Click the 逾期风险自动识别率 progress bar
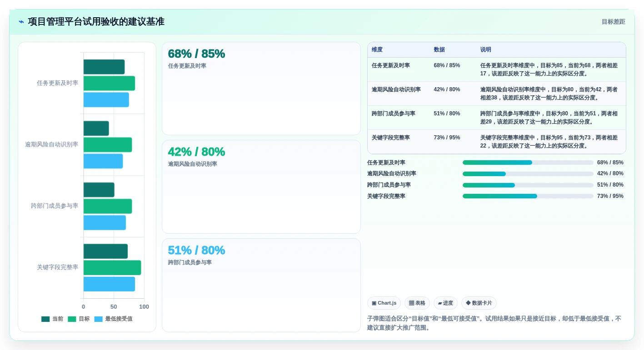 click(x=528, y=174)
